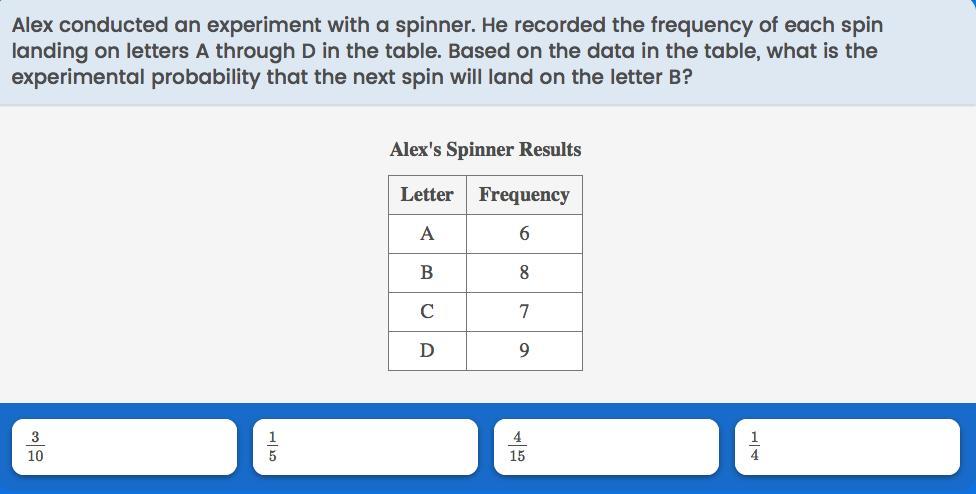Select the answer 4/15
This screenshot has height=494, width=976.
606,447
